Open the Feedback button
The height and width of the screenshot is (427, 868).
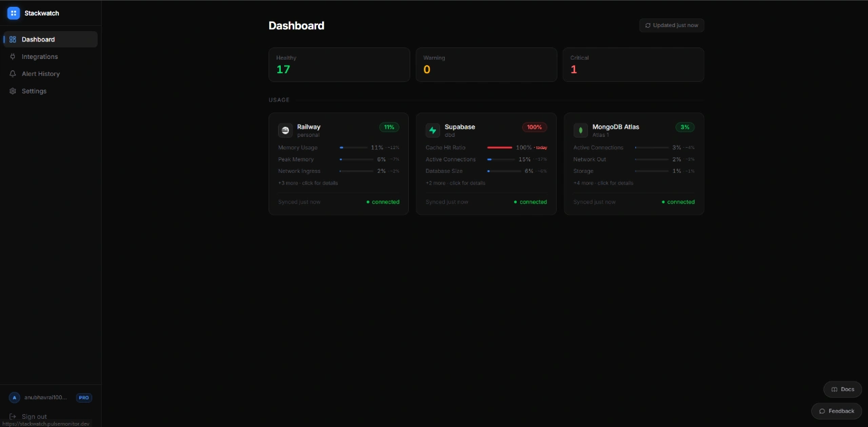837,411
